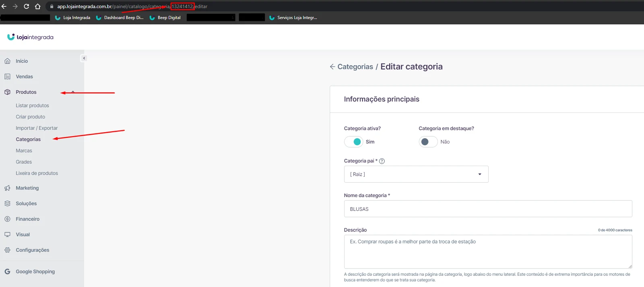Viewport: 644px width, 287px height.
Task: Click the 0 de 4000 caracteres counter
Action: pos(615,230)
